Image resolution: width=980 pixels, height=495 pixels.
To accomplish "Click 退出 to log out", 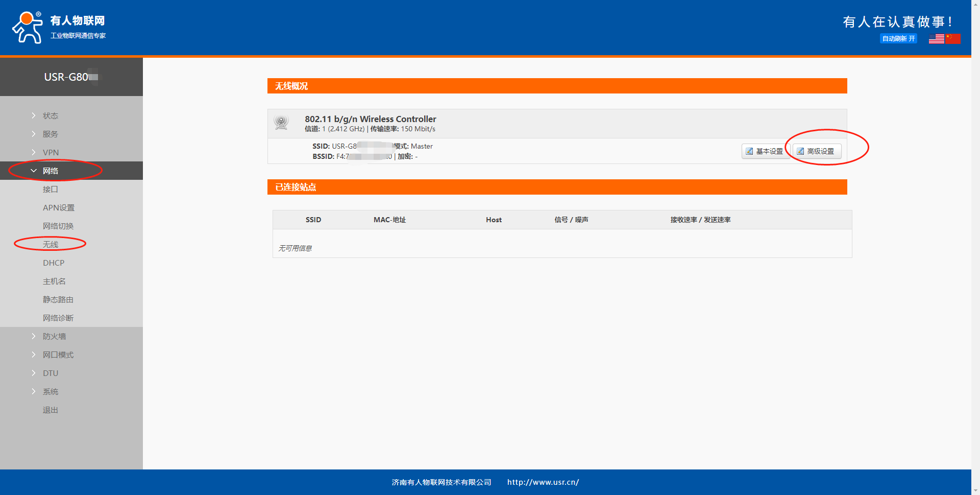I will coord(50,410).
